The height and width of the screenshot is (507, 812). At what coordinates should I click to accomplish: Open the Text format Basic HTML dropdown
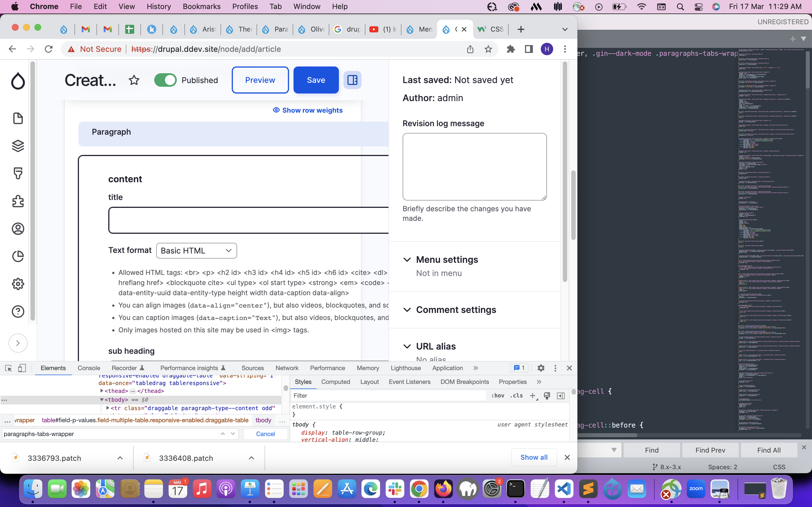pos(196,251)
